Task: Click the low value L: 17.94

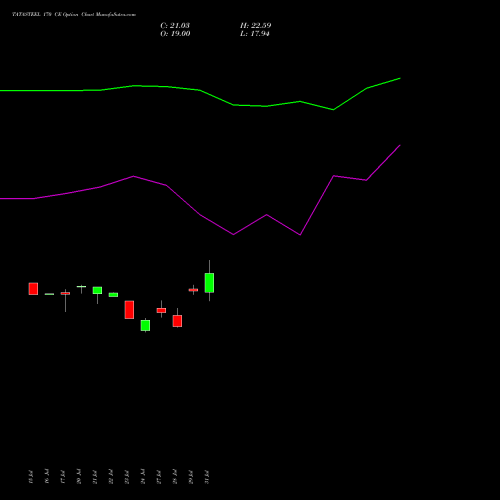Action: [255, 34]
